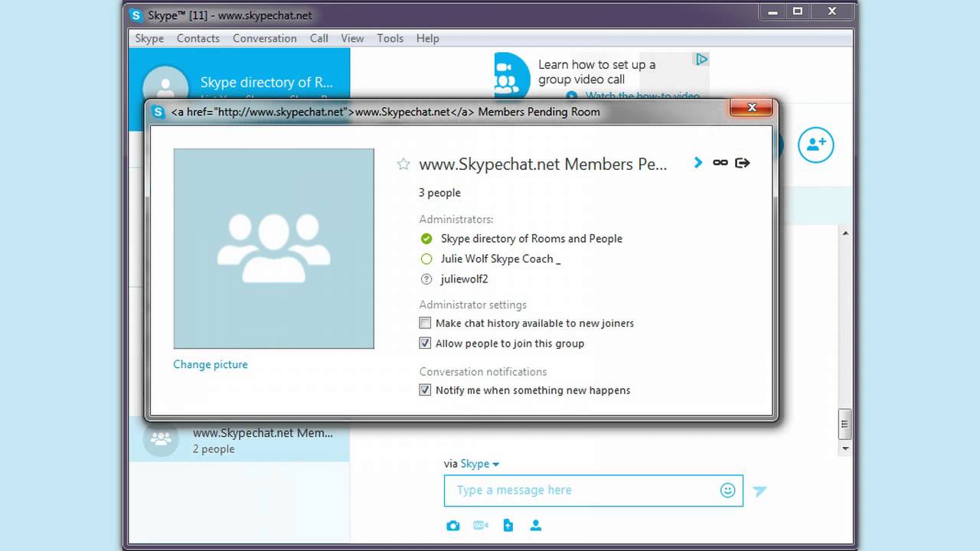Open the Conversation menu
Image resolution: width=980 pixels, height=551 pixels.
pos(265,38)
